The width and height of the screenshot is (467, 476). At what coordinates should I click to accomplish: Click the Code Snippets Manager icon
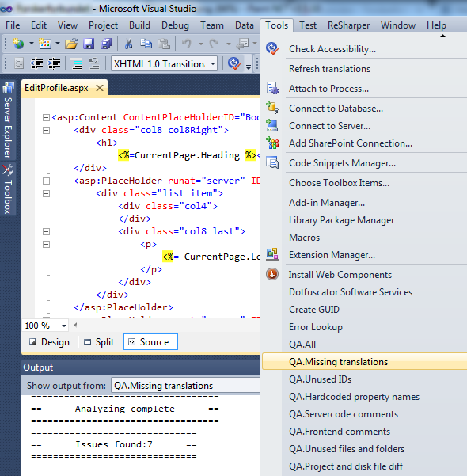point(272,162)
